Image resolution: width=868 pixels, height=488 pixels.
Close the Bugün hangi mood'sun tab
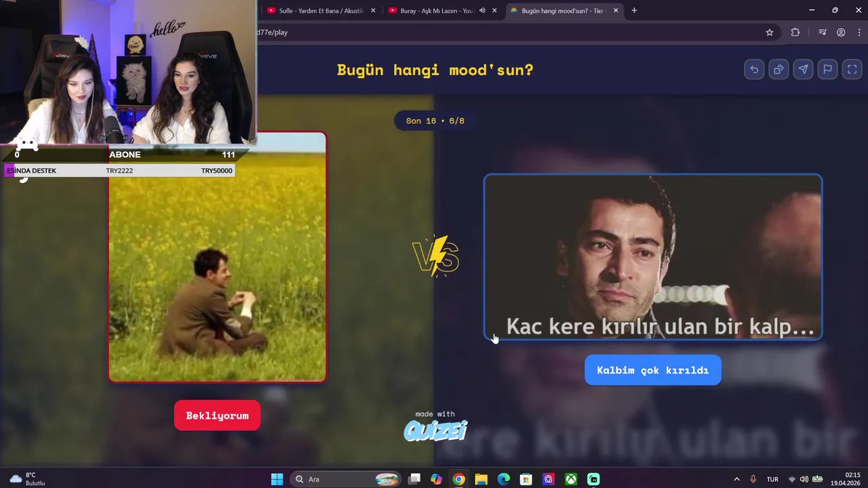click(x=616, y=11)
